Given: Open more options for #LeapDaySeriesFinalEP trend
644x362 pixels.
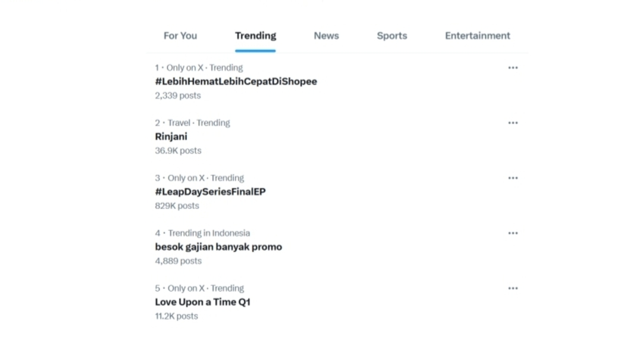Looking at the screenshot, I should 513,178.
